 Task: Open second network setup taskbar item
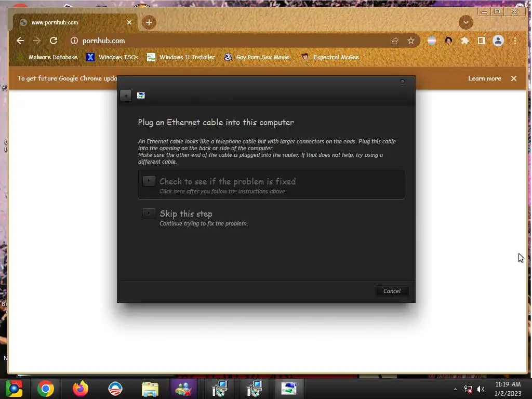pos(255,389)
